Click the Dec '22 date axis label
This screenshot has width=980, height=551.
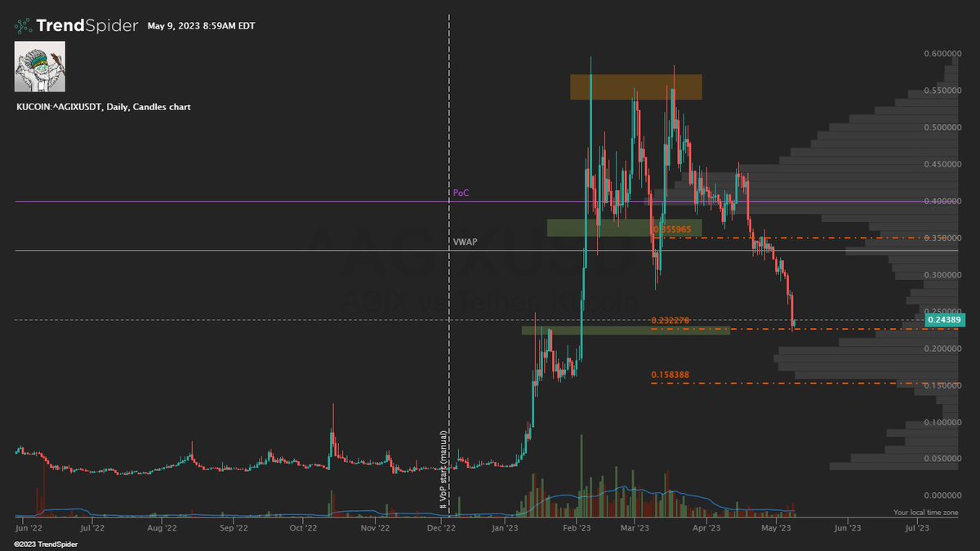pos(441,528)
